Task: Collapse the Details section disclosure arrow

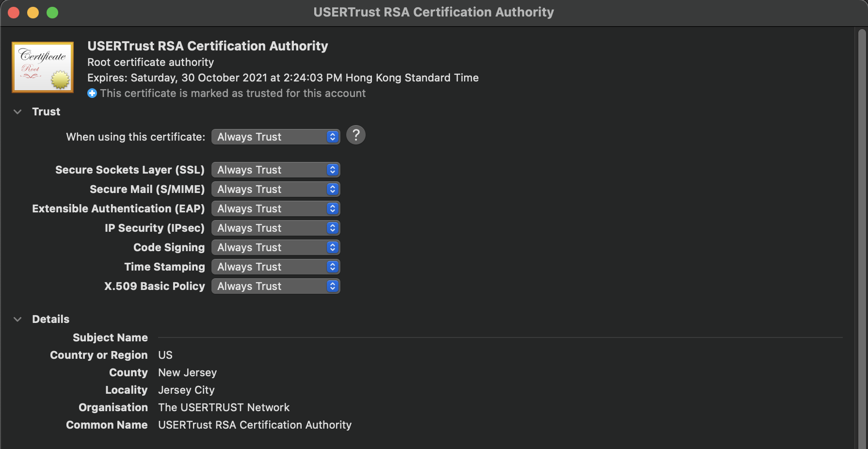Action: [17, 319]
